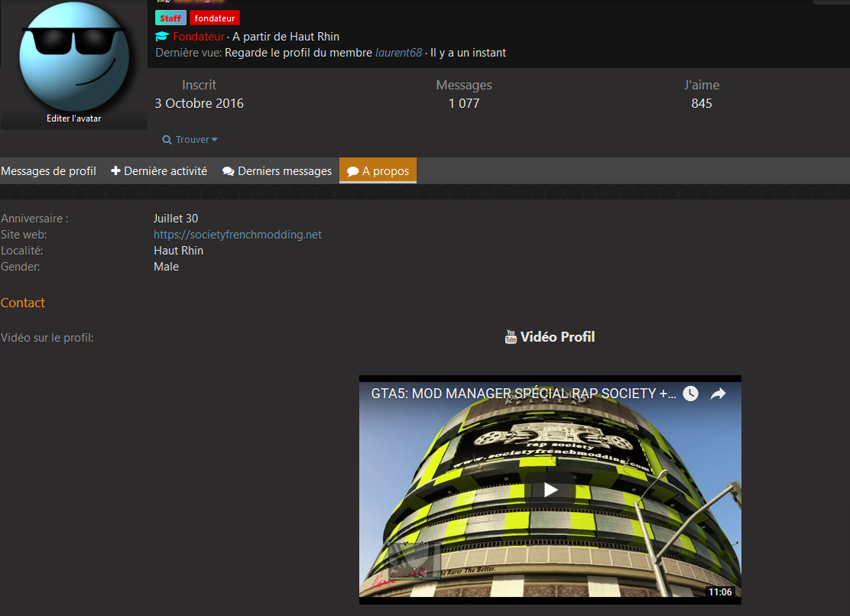This screenshot has width=850, height=616.
Task: Open laurent68 member profile link
Action: [x=398, y=53]
